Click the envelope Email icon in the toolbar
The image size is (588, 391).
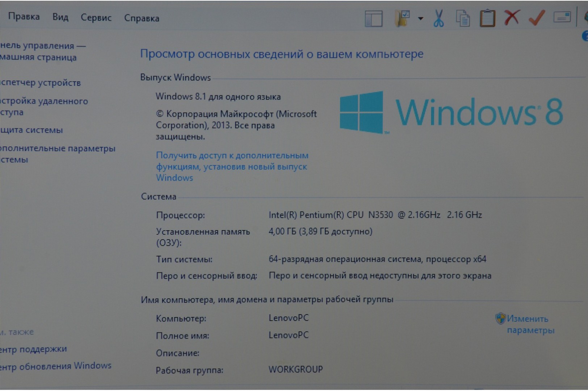(562, 17)
